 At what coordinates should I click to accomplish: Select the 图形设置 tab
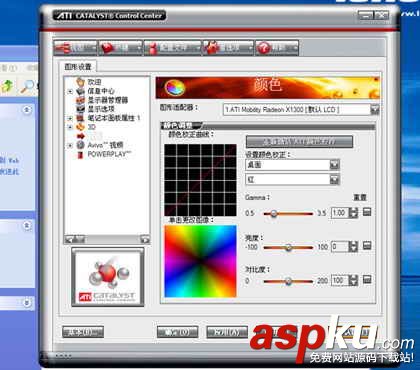(x=78, y=67)
